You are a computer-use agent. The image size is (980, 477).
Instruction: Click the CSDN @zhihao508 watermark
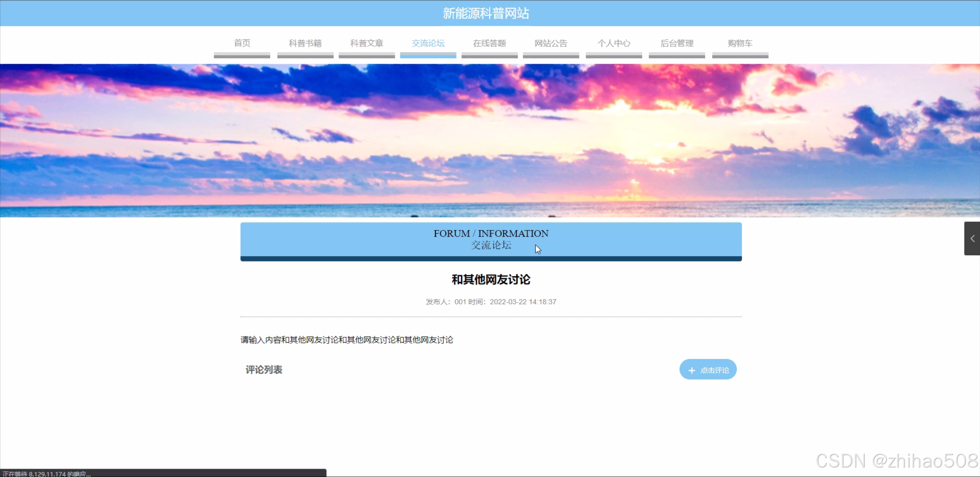897,461
